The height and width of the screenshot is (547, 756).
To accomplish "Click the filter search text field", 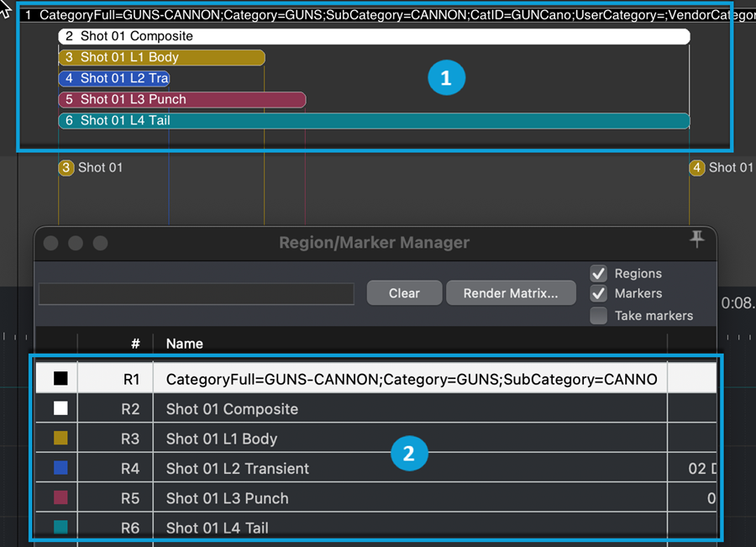I will pyautogui.click(x=197, y=293).
